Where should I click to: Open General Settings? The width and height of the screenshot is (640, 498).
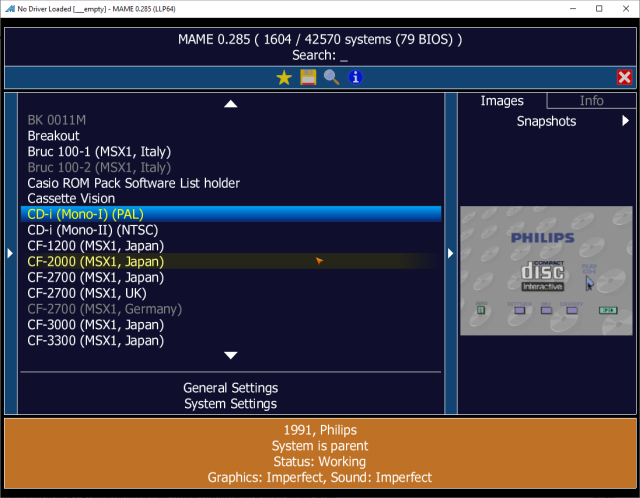[231, 388]
